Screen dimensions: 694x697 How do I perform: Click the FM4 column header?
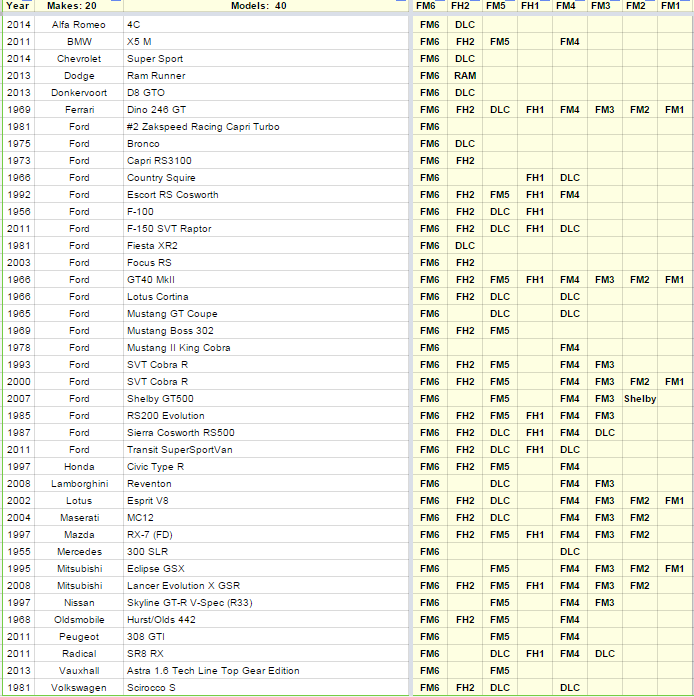tap(570, 6)
